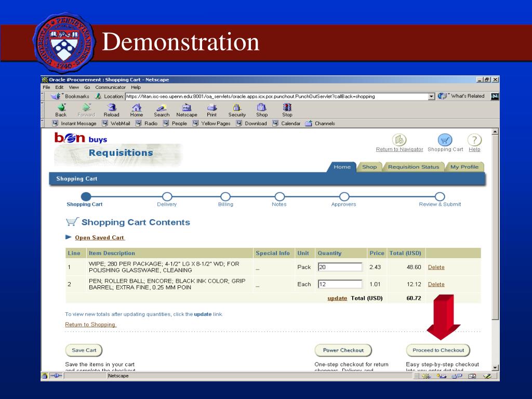The image size is (532, 399).
Task: Open the My Profile tab
Action: tap(464, 167)
